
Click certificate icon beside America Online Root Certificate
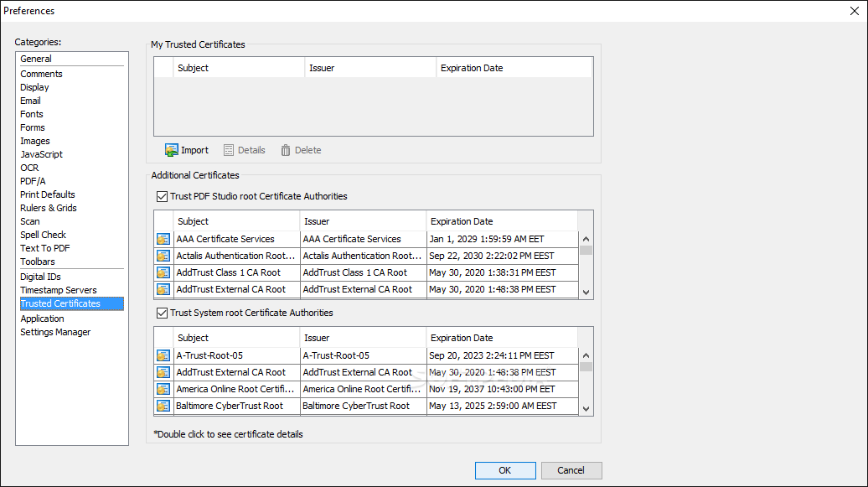(x=163, y=389)
